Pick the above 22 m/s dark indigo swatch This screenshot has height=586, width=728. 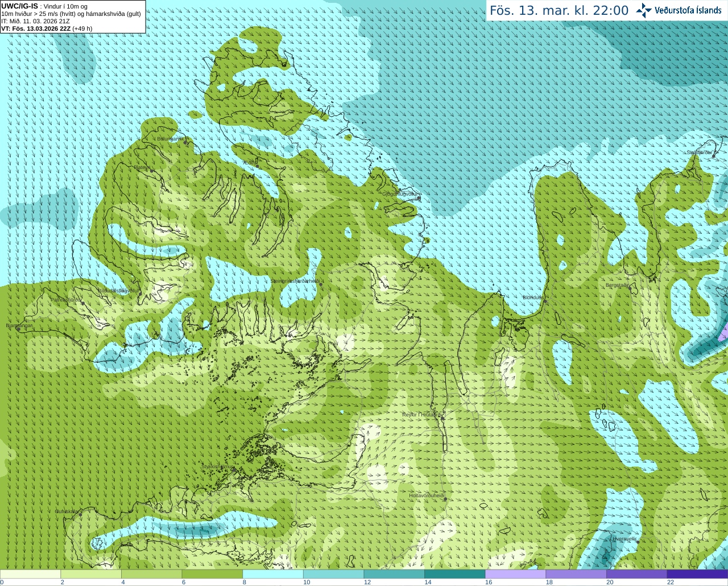698,574
